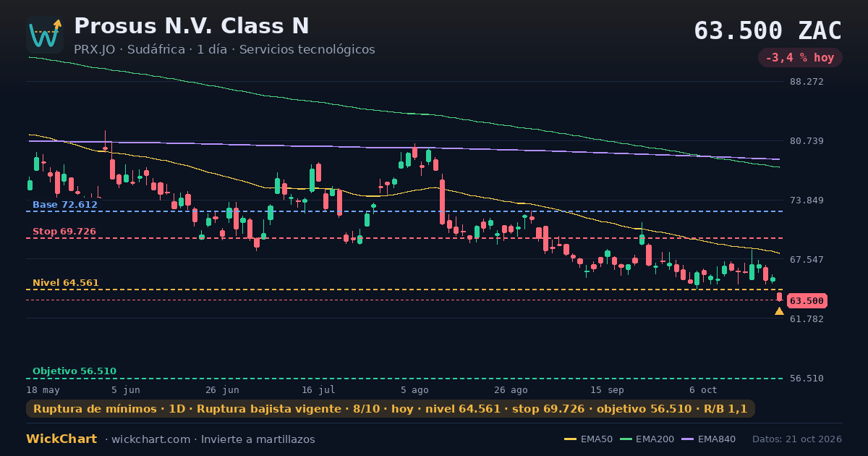Click the EMA200 legend swatch
The image size is (868, 456).
coord(626,439)
